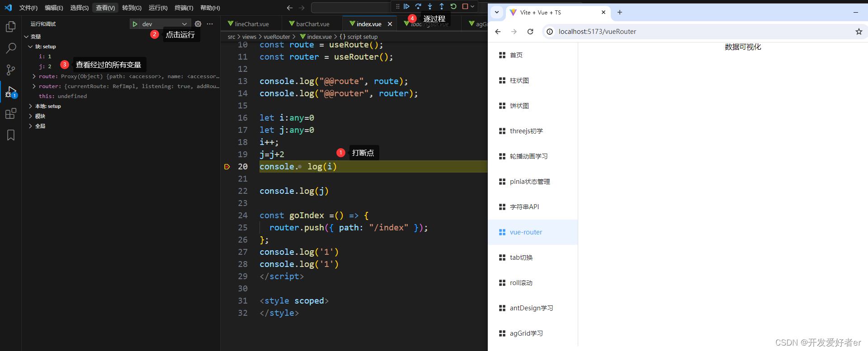Expand the 全局 scope
Viewport: 868px width, 351px height.
click(x=30, y=126)
